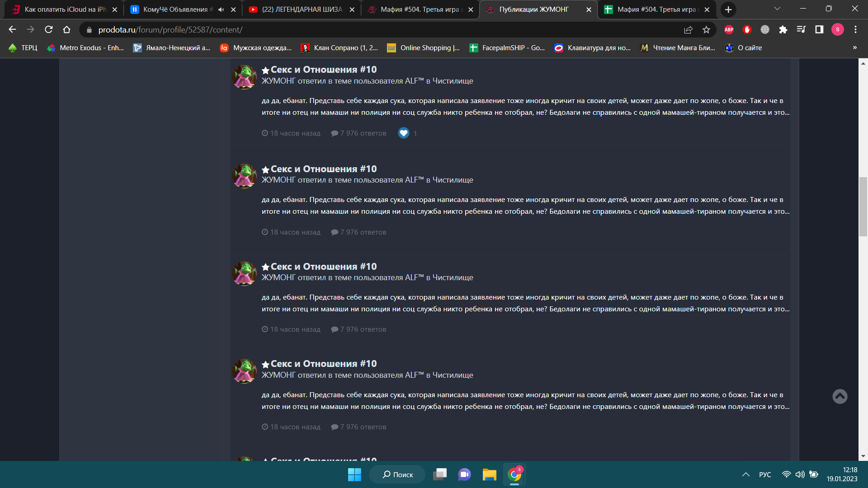This screenshot has width=868, height=488.
Task: Click the Home icon in the toolbar
Action: pyautogui.click(x=67, y=30)
